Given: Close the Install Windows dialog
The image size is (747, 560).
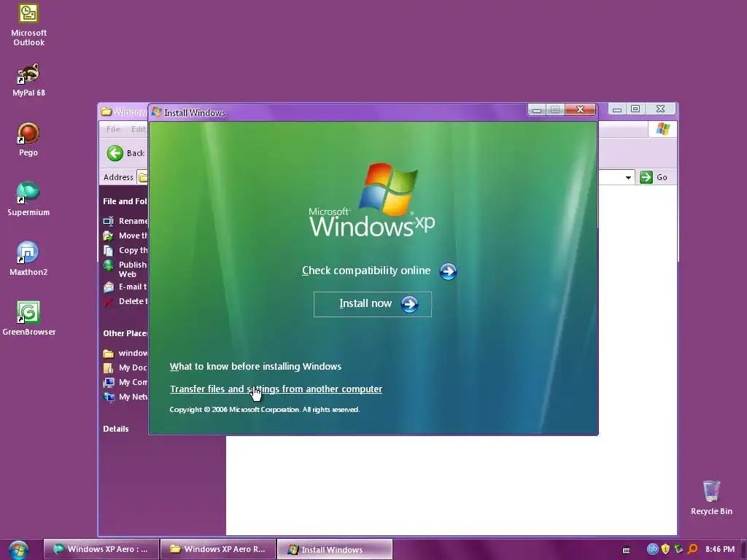Looking at the screenshot, I should point(580,109).
